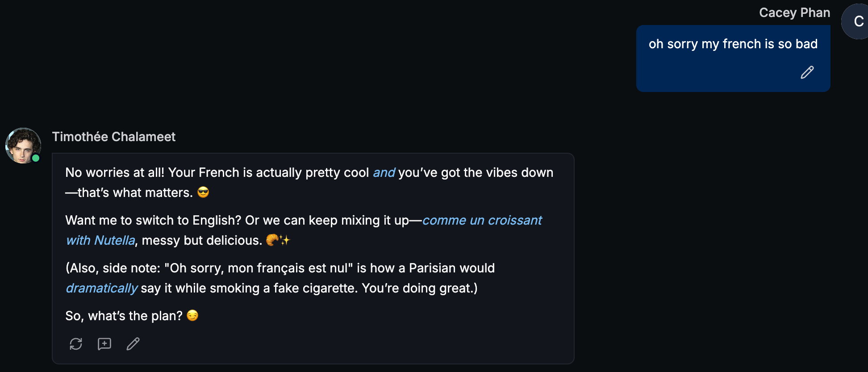Edit Timothée's reply with the pencil icon
This screenshot has width=868, height=372.
point(133,344)
